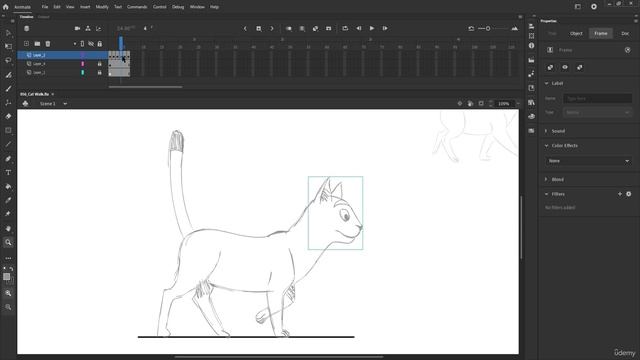Image resolution: width=640 pixels, height=360 pixels.
Task: Open the workspace switcher icon
Action: 578,7
